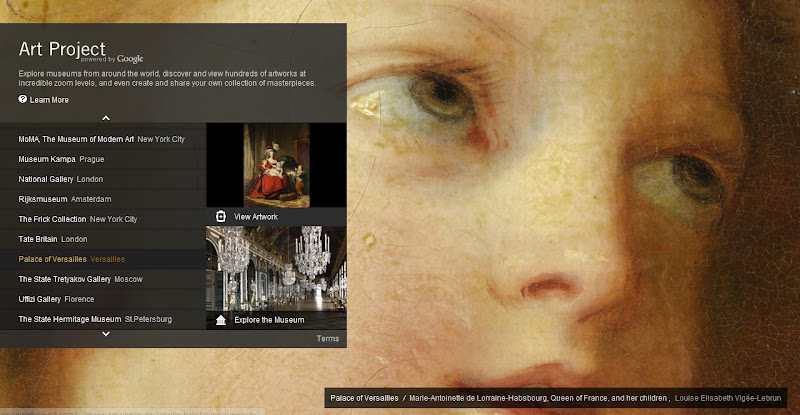Click the Hall of Mirrors museum thumbnail
800x415 pixels.
click(277, 268)
